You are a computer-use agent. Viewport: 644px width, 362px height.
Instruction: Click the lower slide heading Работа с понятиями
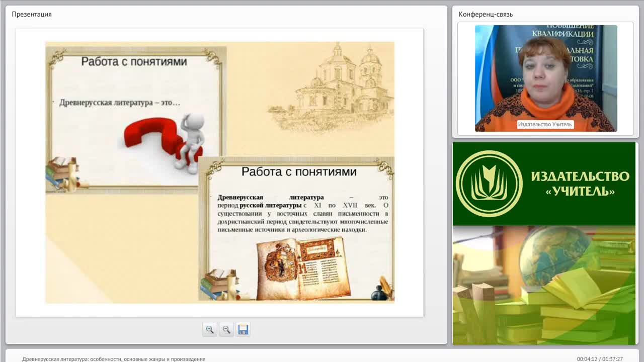(x=299, y=171)
